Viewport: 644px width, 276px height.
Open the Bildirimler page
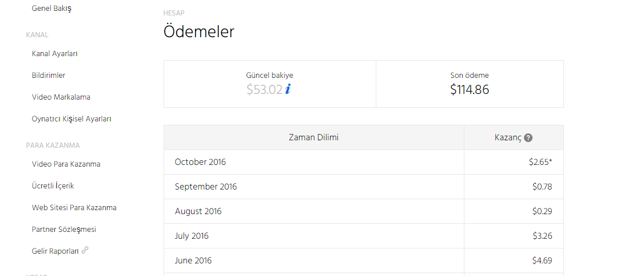pyautogui.click(x=49, y=75)
